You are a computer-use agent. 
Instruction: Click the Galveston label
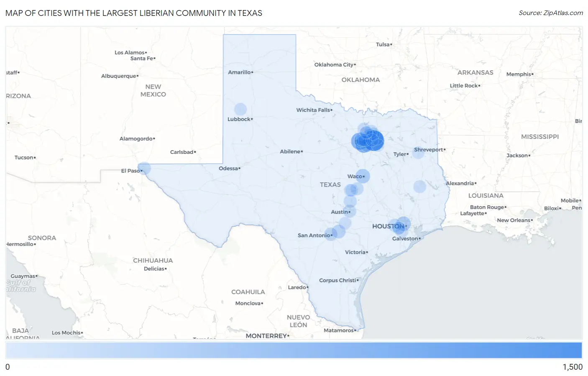(405, 238)
